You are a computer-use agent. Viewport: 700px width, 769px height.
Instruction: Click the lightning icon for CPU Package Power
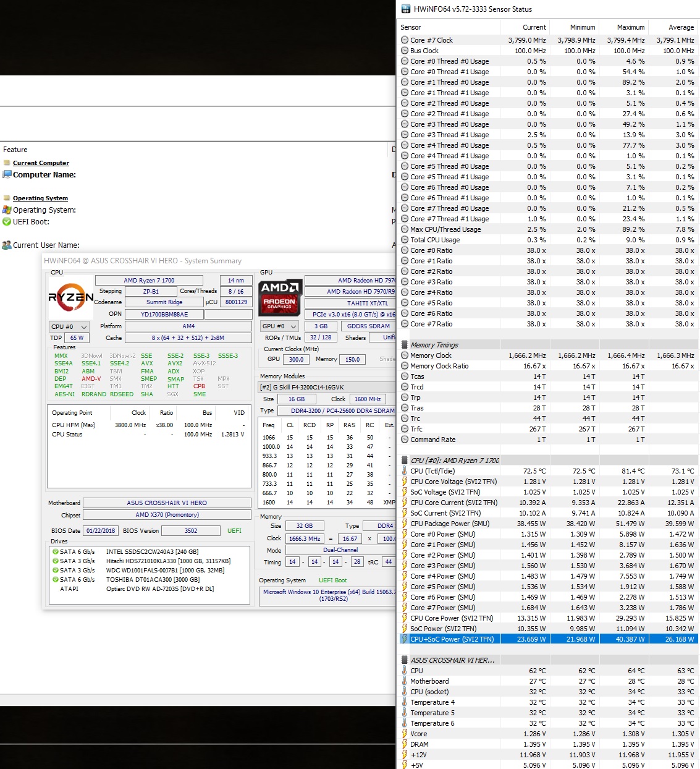coord(405,524)
